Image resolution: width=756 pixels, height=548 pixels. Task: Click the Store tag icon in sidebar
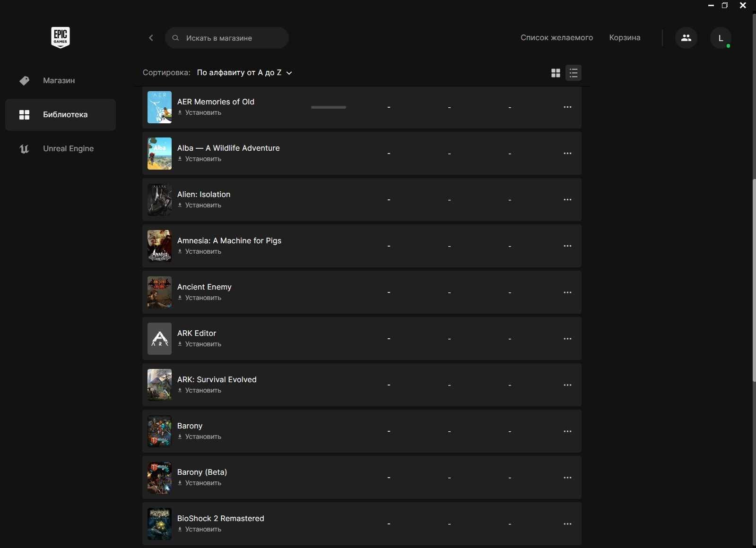(24, 81)
